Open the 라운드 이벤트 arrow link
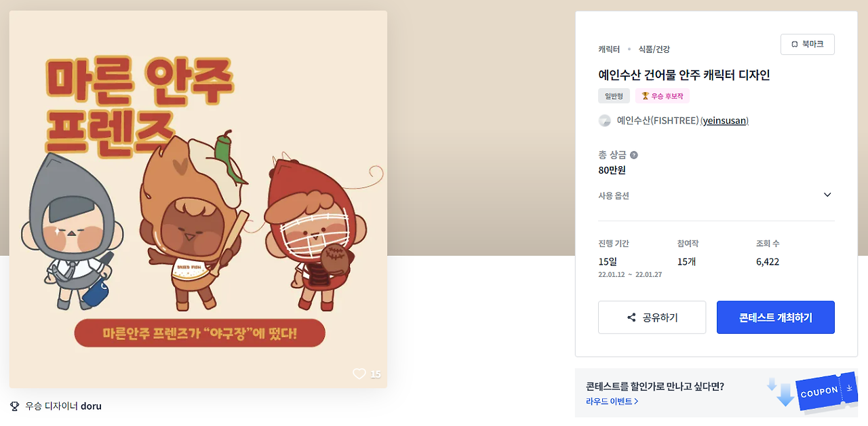This screenshot has height=426, width=868. 612,402
